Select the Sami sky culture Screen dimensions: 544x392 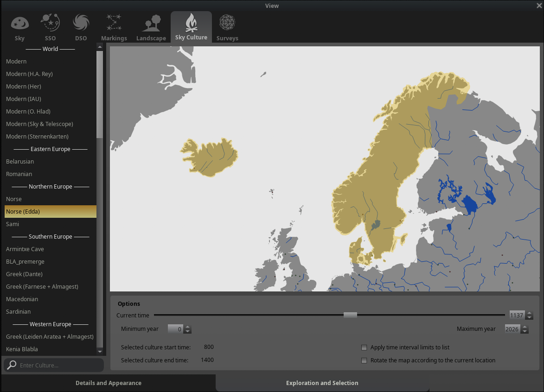tap(13, 224)
